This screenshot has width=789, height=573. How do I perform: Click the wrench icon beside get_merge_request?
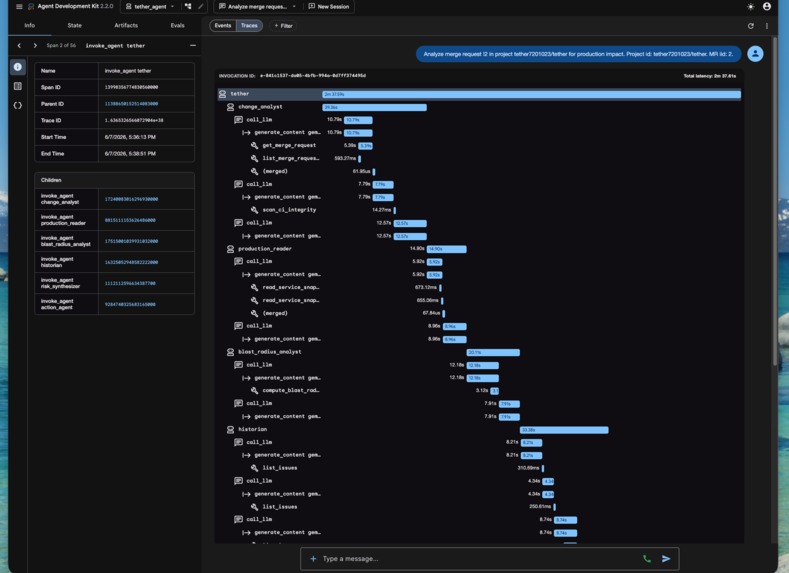[254, 145]
